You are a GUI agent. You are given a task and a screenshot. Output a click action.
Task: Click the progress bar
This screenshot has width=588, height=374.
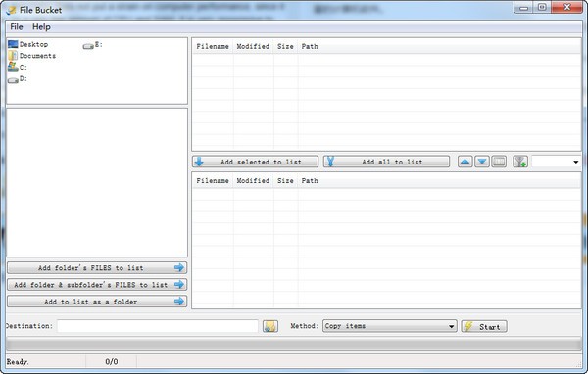click(x=294, y=344)
